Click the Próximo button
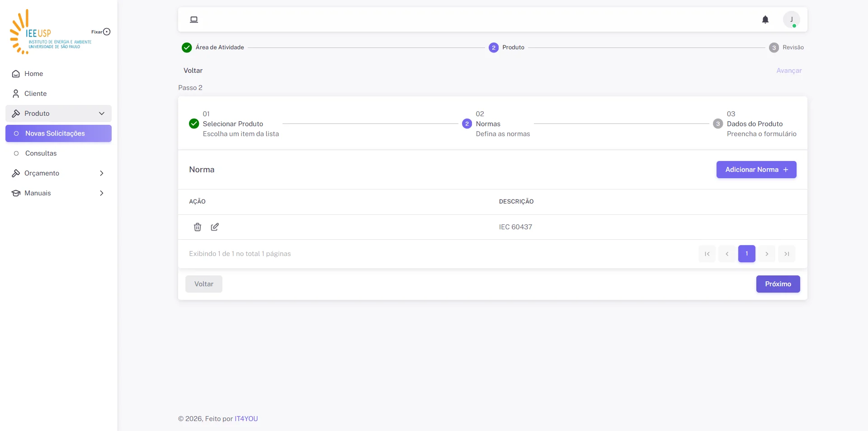 (778, 284)
